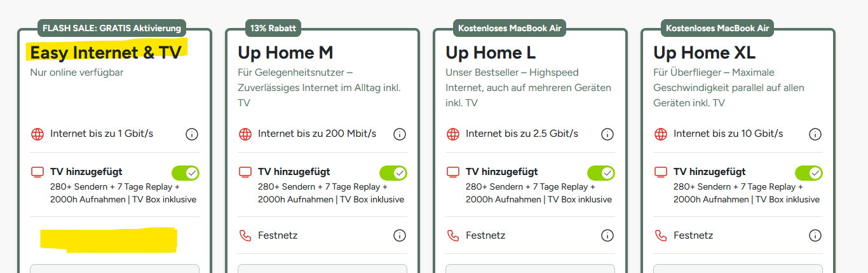Viewport: 868px width, 273px height.
Task: Click the Up Home XL plan heading
Action: coord(704,52)
